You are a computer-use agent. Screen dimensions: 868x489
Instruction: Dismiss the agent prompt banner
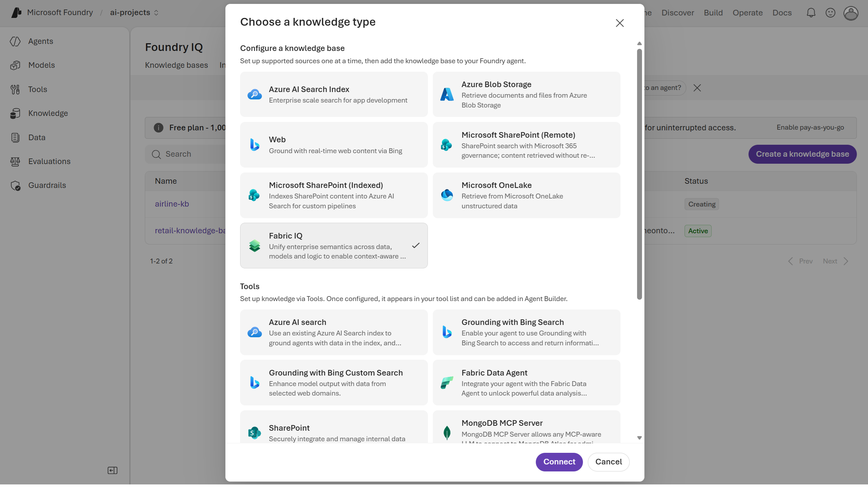click(697, 88)
